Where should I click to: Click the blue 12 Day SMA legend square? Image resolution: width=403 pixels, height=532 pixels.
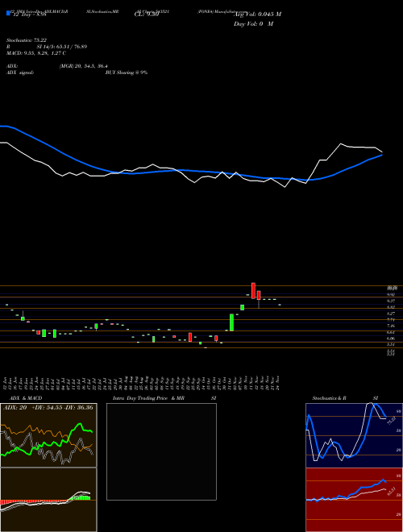8,13
